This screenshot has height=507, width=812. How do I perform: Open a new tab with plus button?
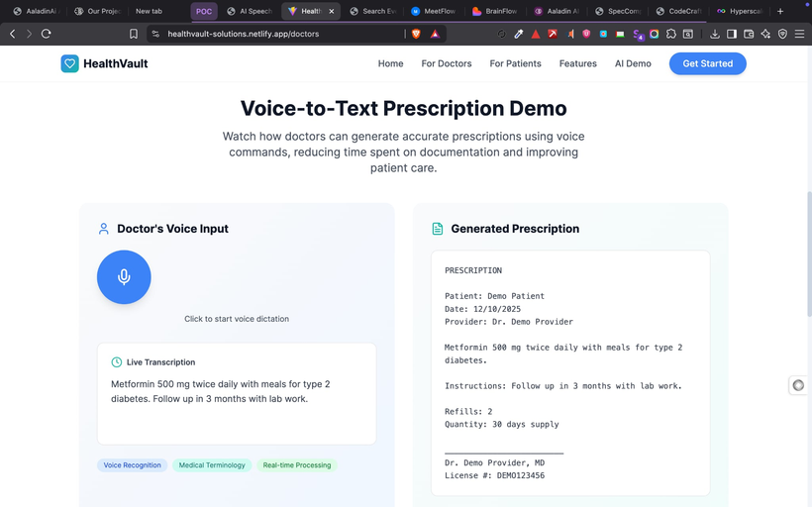(780, 11)
